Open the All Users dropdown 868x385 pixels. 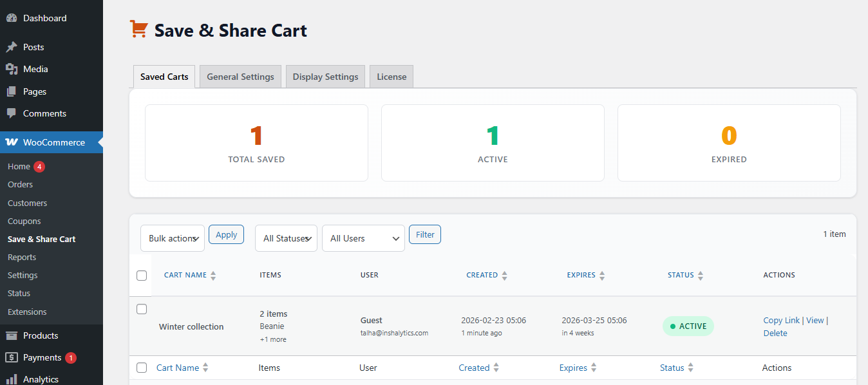pos(363,238)
